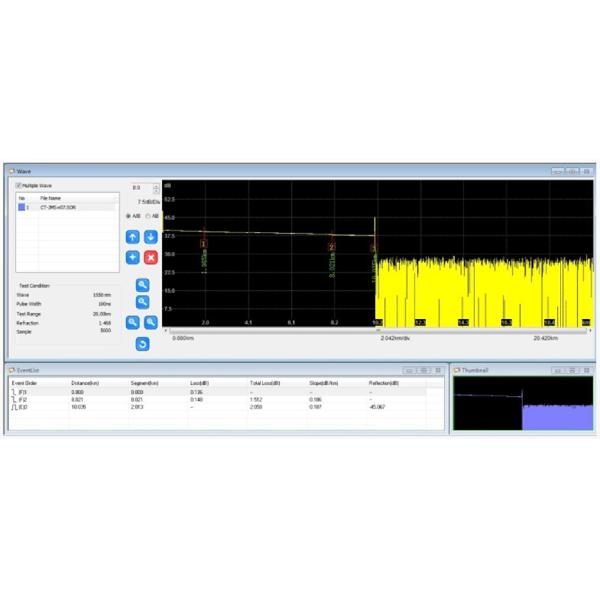Click the lower single magnifier zoom button
This screenshot has height=600, width=600.
coord(142,301)
